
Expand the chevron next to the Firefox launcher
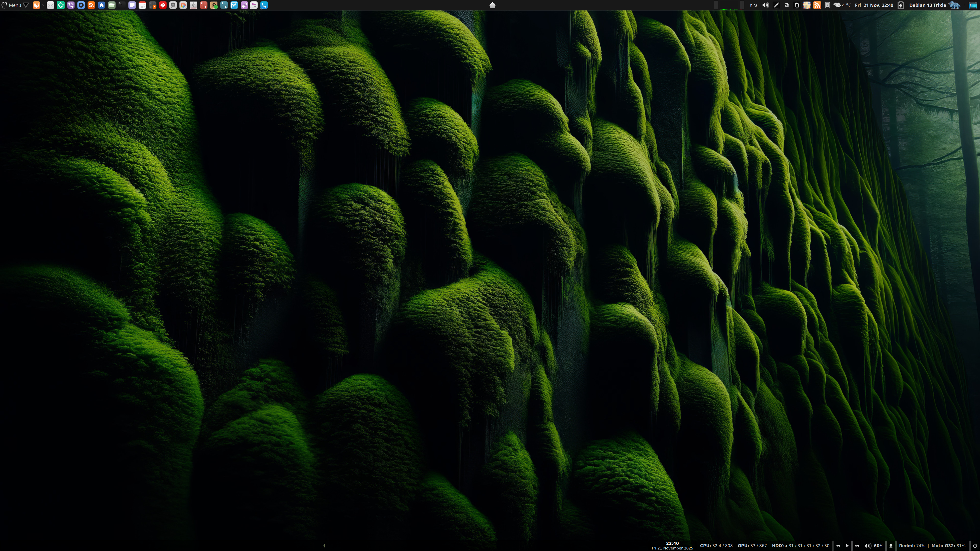43,5
